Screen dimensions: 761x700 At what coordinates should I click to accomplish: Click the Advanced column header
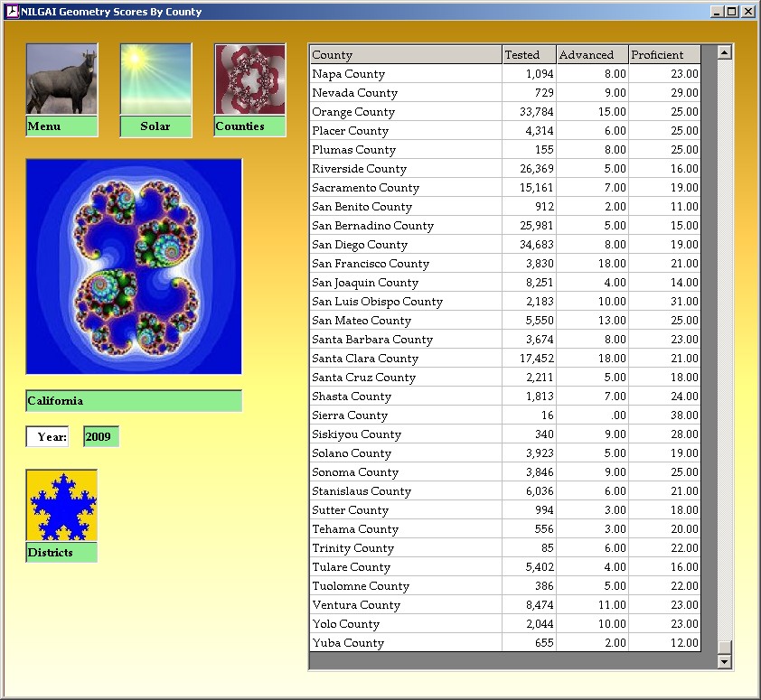(592, 55)
